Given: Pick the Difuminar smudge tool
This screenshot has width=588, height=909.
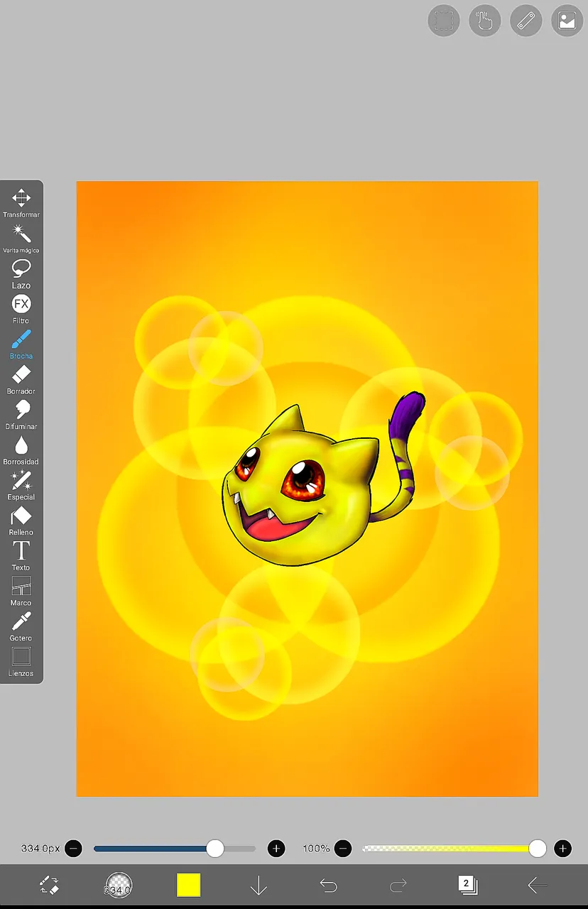Looking at the screenshot, I should (21, 415).
